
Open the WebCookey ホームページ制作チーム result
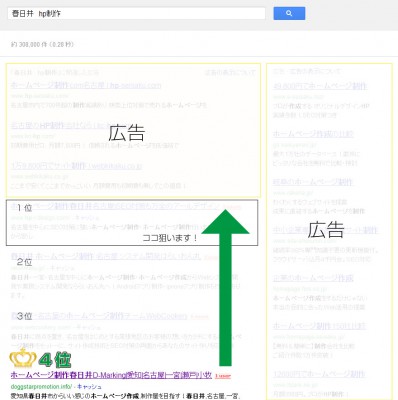pos(99,316)
